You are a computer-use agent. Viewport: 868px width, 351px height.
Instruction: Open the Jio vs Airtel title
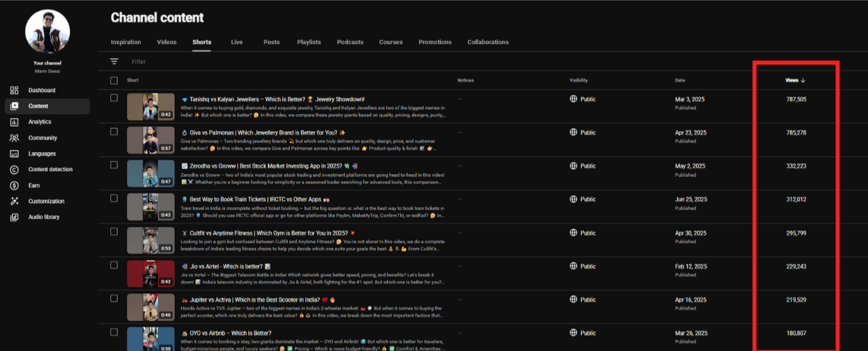click(x=226, y=266)
